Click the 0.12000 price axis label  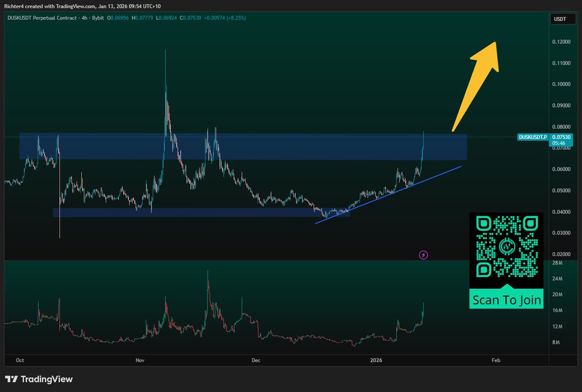[561, 42]
